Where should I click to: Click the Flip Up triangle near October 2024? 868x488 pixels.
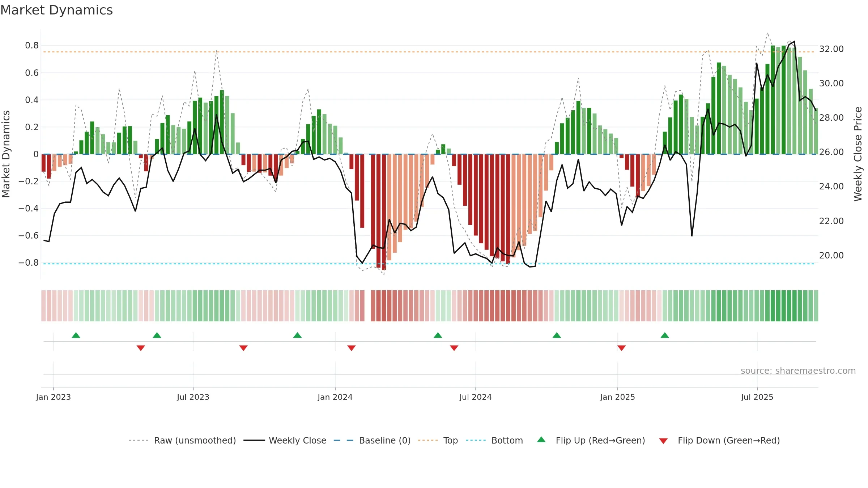(557, 335)
